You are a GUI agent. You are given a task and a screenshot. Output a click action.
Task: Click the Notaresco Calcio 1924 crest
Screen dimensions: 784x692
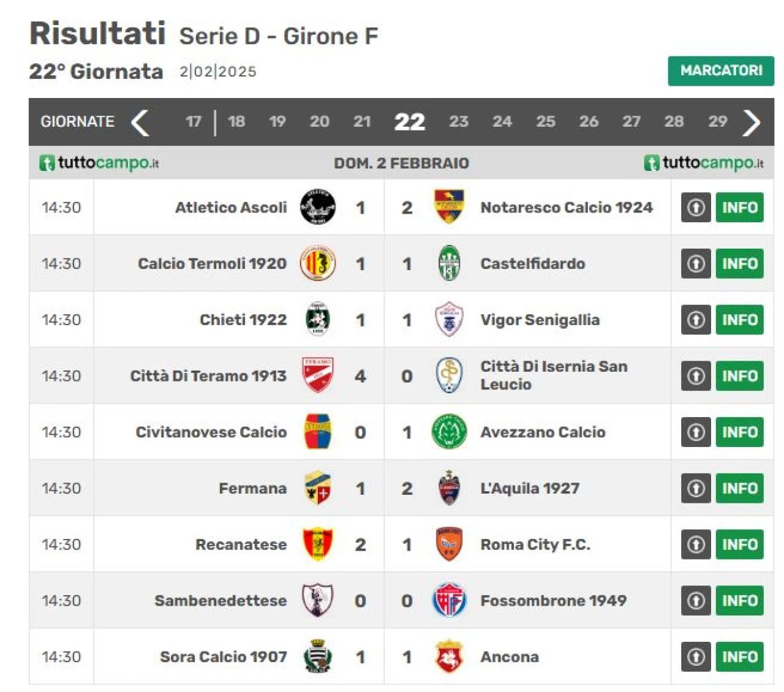[x=449, y=207]
